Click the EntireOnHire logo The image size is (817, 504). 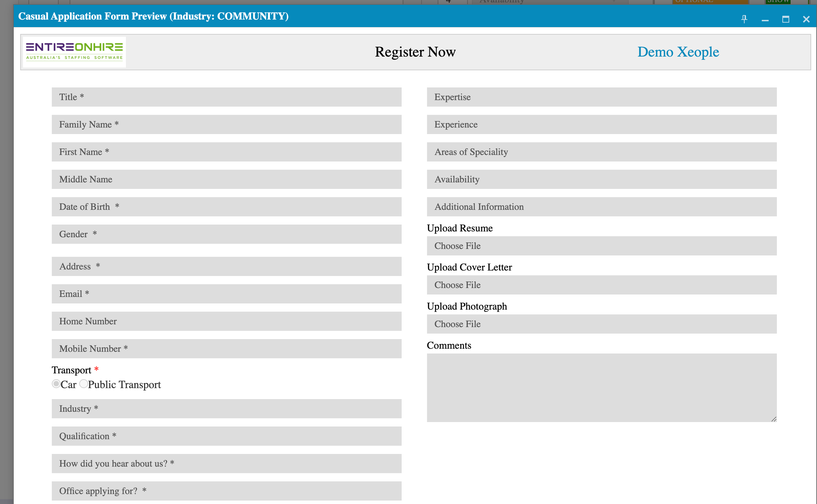tap(74, 52)
